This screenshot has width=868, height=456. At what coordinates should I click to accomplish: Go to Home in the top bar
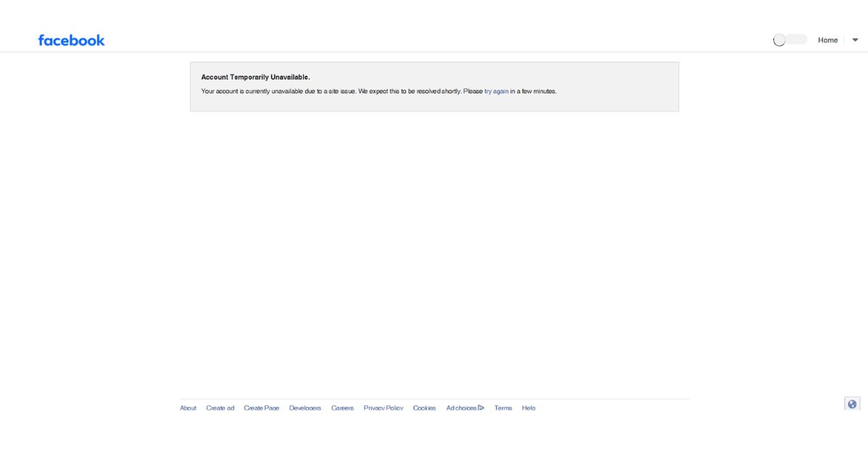point(827,41)
